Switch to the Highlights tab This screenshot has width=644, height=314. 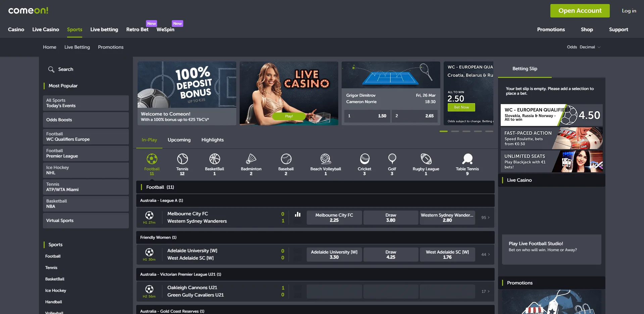(x=212, y=140)
